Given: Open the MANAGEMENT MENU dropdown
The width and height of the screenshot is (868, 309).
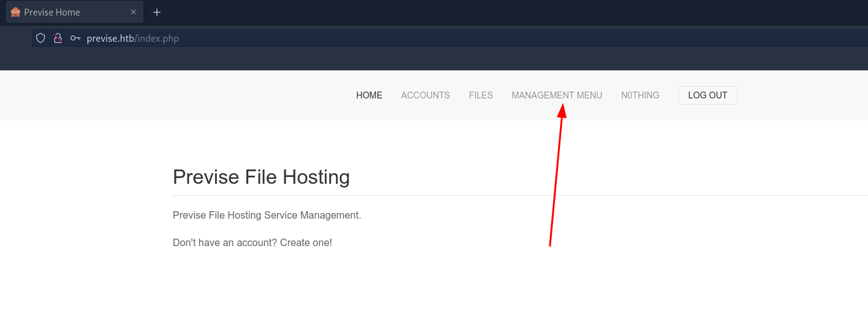Looking at the screenshot, I should point(557,95).
